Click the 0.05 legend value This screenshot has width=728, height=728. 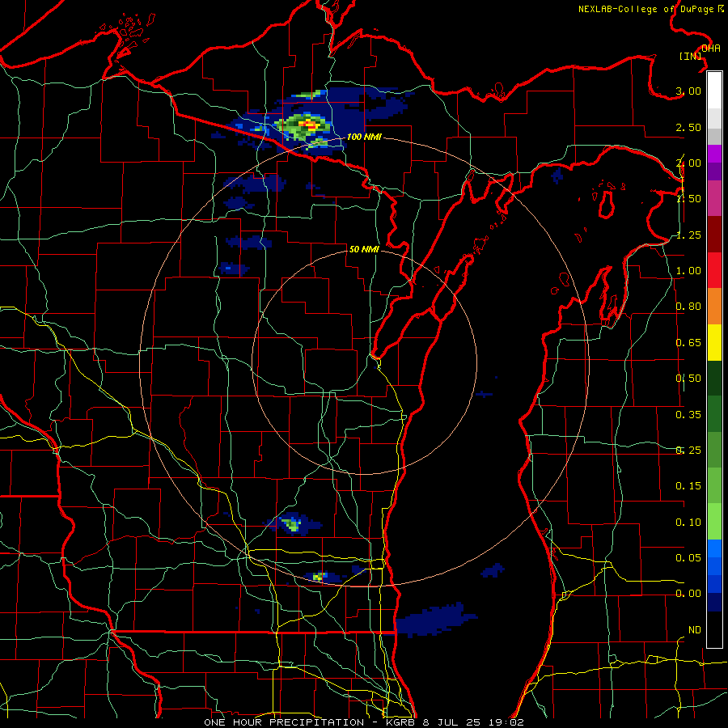coord(688,557)
